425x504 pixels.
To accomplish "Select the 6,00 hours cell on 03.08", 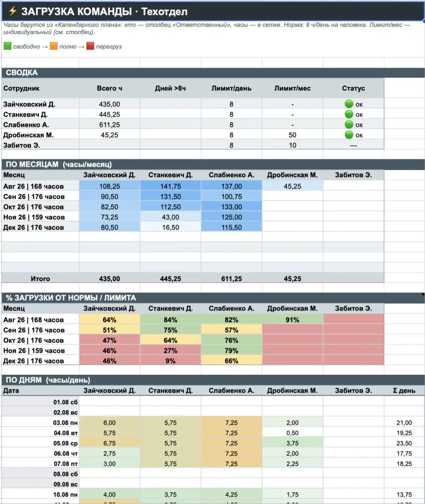I will 109,422.
